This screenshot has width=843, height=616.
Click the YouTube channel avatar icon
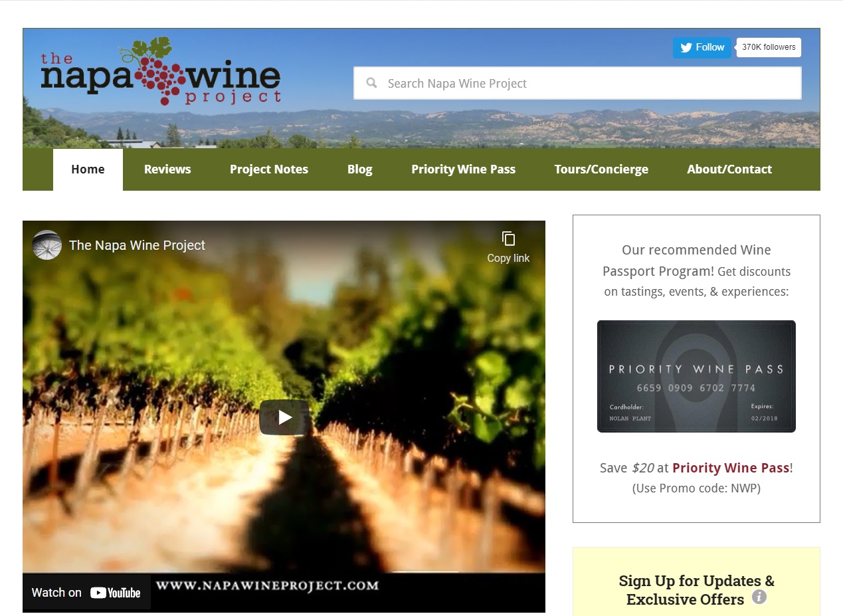[x=47, y=245]
